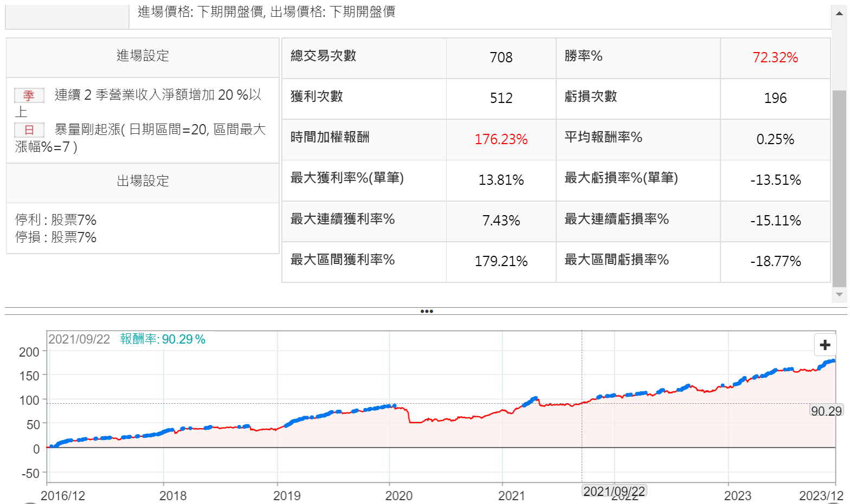Click the 2021/09/22 date marker on the x-axis
Screen dimensions: 850x504
point(614,491)
